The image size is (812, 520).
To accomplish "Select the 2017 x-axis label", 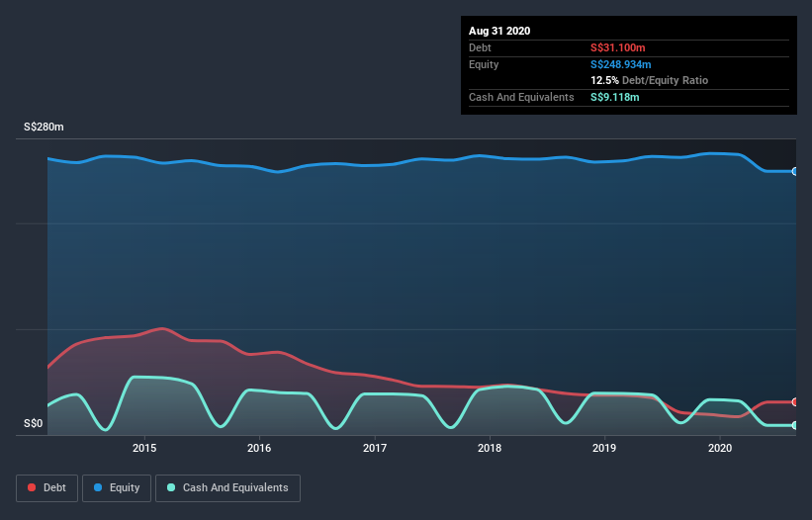I will point(375,448).
